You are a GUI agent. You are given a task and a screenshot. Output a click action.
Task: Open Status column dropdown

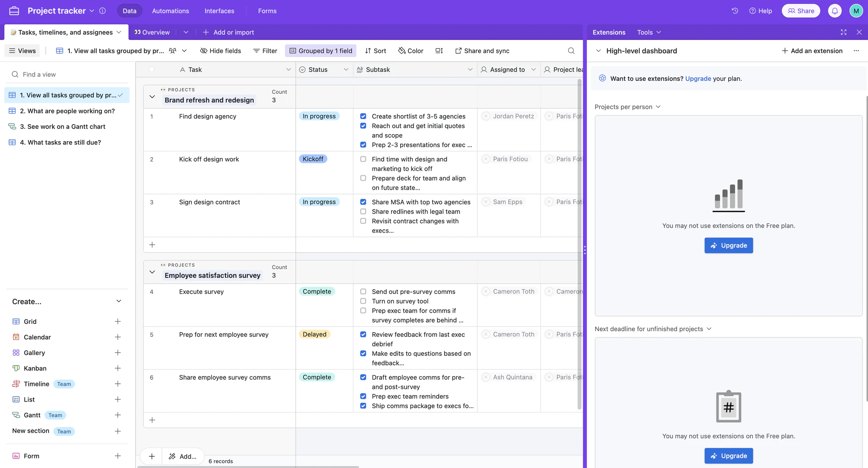click(346, 69)
